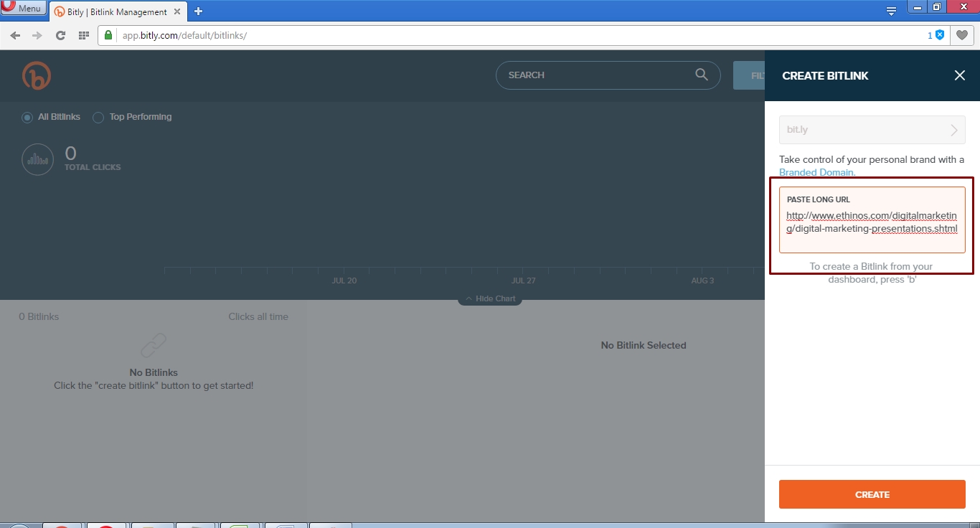Viewport: 980px width, 528px height.
Task: Click the green secure padlock icon
Action: click(108, 35)
